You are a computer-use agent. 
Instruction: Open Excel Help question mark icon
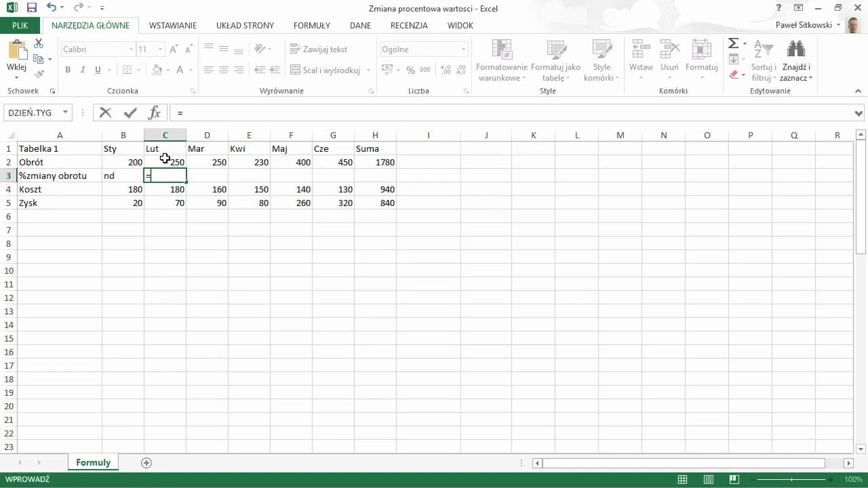click(x=779, y=8)
